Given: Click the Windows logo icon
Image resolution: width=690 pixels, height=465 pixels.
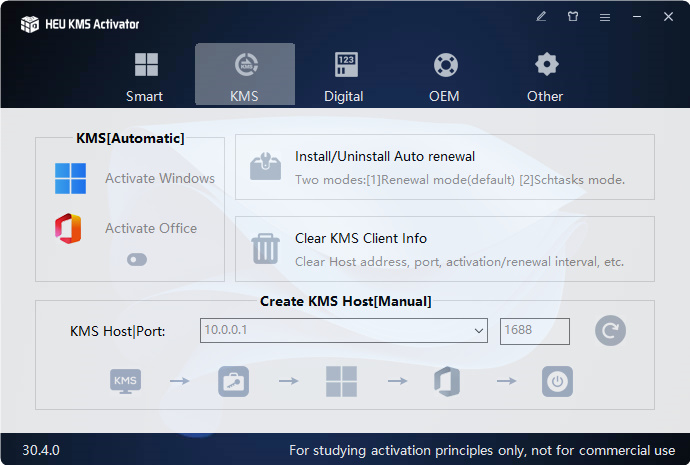Looking at the screenshot, I should pyautogui.click(x=70, y=179).
